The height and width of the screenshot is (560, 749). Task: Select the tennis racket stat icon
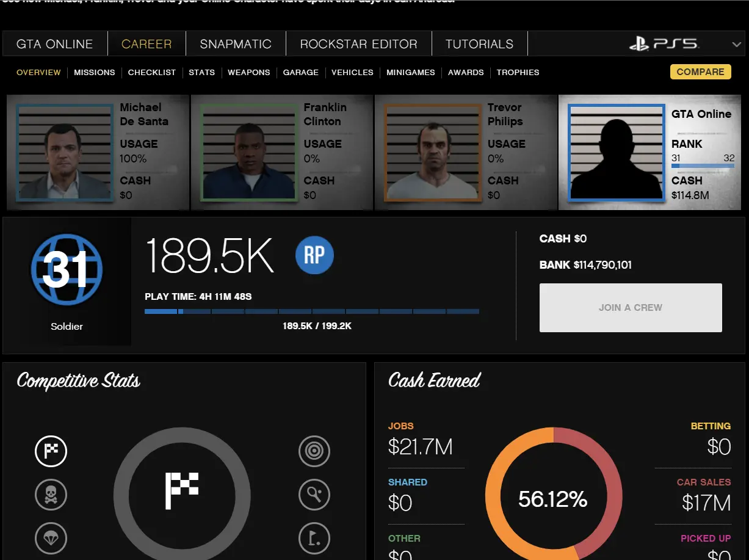(314, 494)
